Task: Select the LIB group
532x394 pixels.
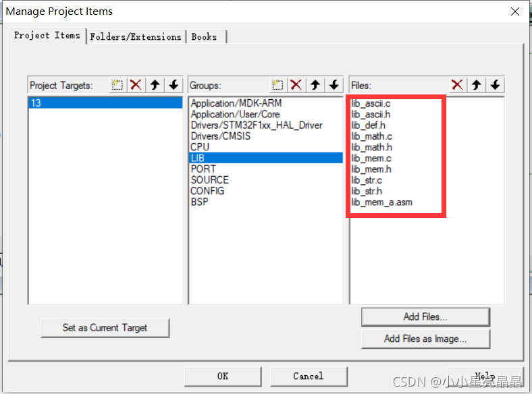Action: click(x=265, y=158)
